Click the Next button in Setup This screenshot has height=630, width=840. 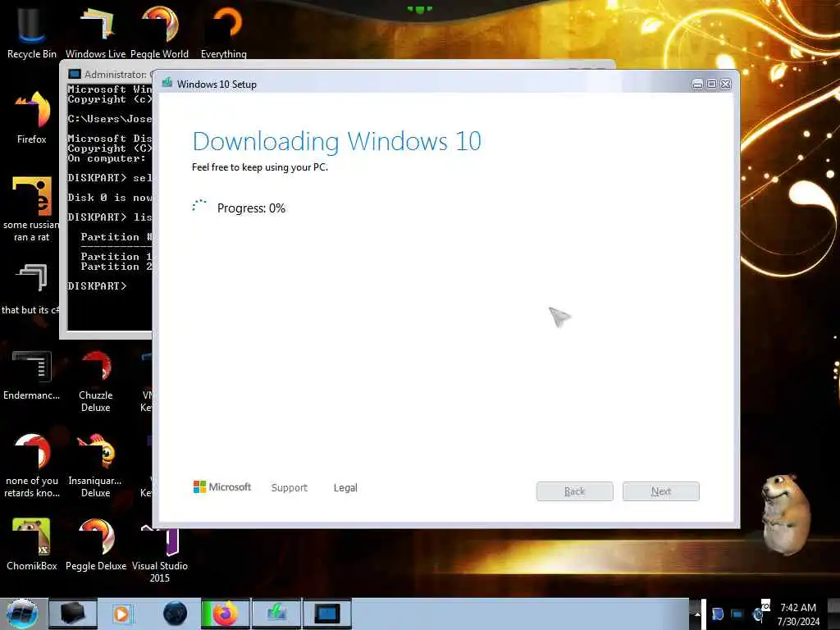tap(660, 491)
